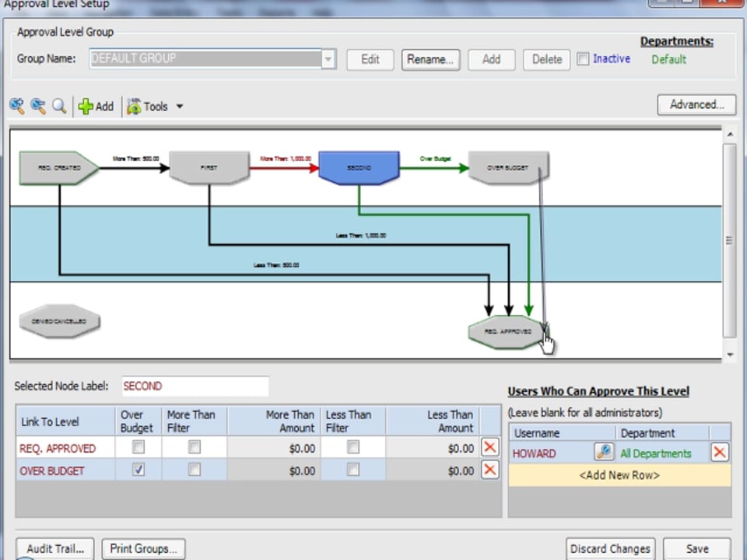Click the green plus Add icon

pos(86,107)
